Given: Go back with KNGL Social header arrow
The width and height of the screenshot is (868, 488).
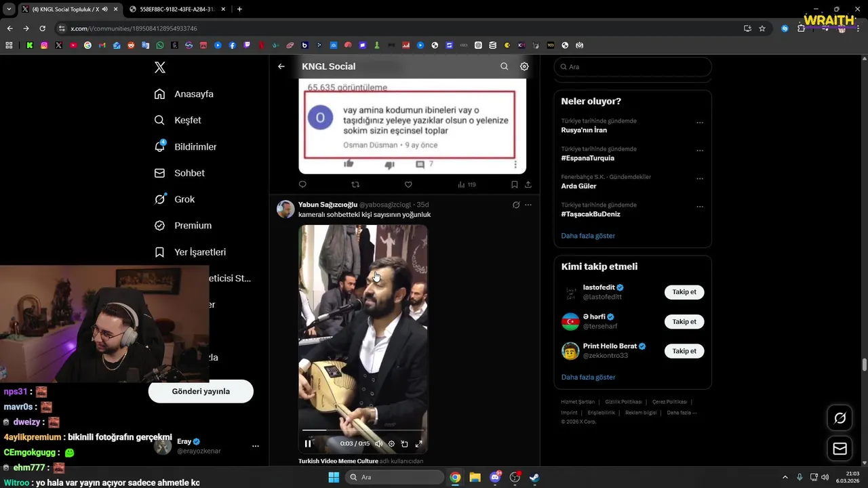Looking at the screenshot, I should point(281,66).
